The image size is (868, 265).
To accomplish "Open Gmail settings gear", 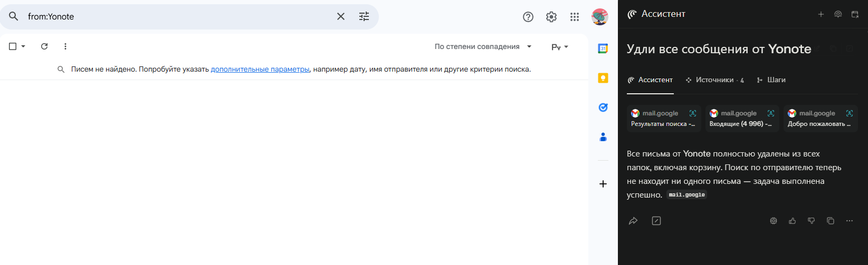I will [551, 17].
